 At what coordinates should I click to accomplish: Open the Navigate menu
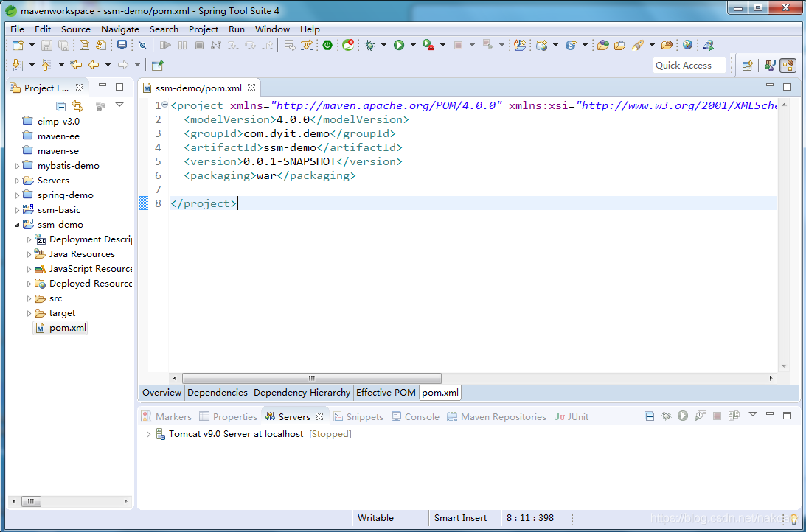pyautogui.click(x=119, y=29)
